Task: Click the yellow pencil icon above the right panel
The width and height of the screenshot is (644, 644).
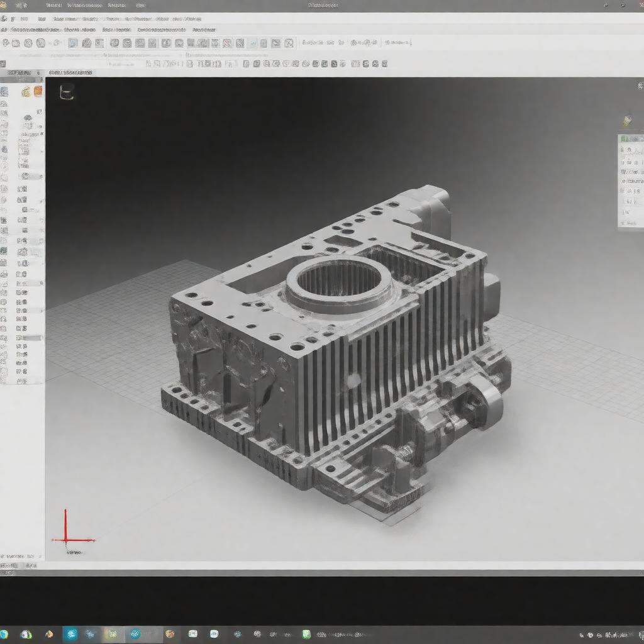Action: click(626, 121)
